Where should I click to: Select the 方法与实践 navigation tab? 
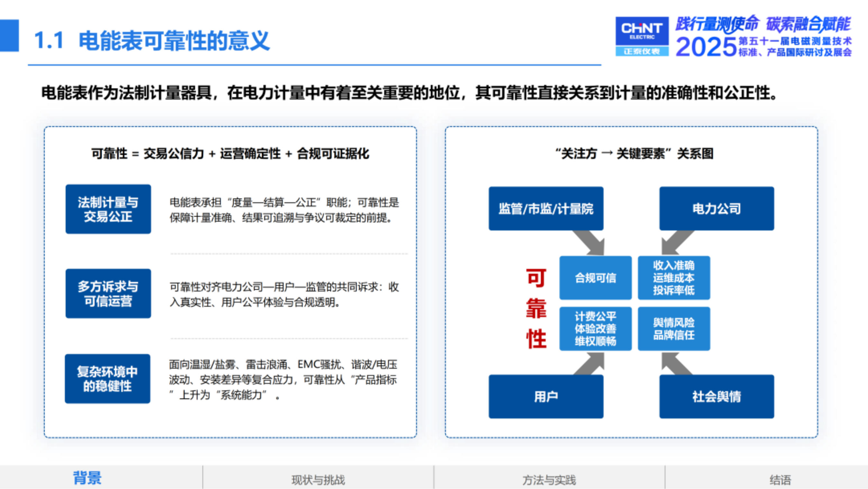click(549, 480)
